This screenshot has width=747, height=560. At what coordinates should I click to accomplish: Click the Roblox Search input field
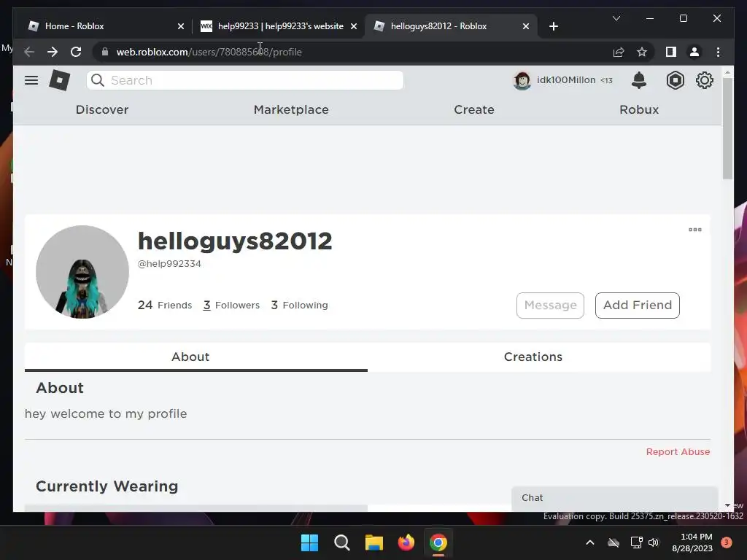(x=245, y=80)
